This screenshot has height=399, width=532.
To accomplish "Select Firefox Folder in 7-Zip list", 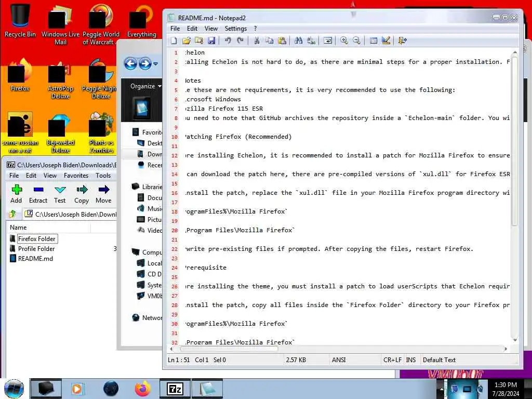I will pyautogui.click(x=37, y=239).
